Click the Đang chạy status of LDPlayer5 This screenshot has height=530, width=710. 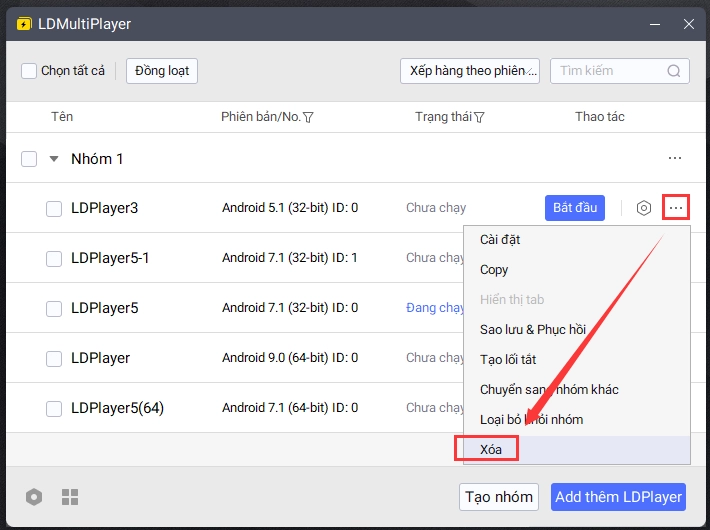pos(435,308)
